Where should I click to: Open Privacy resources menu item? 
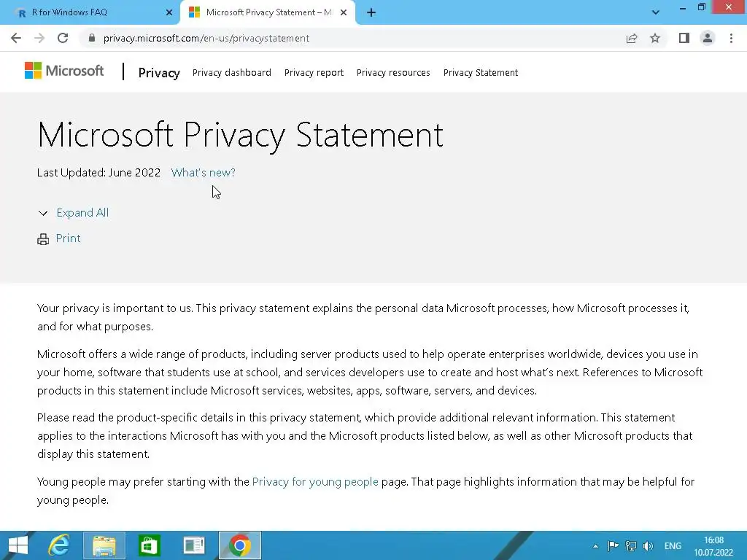pyautogui.click(x=393, y=72)
